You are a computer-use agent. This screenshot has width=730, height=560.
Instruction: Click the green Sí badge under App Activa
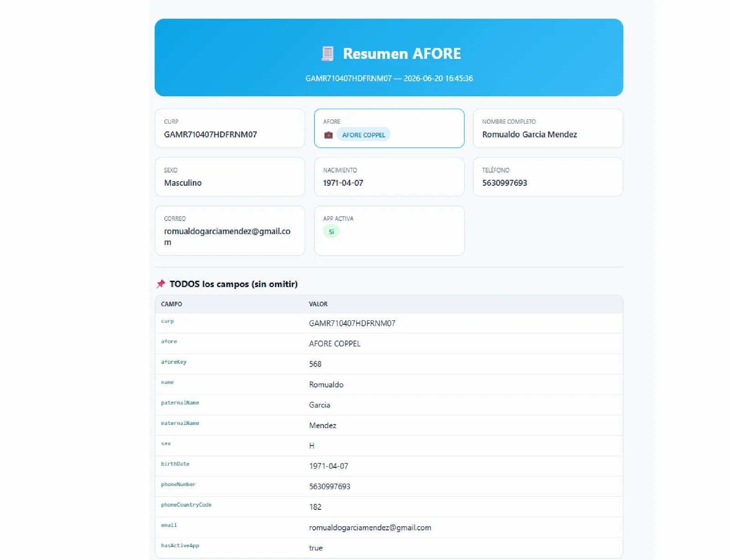coord(331,232)
